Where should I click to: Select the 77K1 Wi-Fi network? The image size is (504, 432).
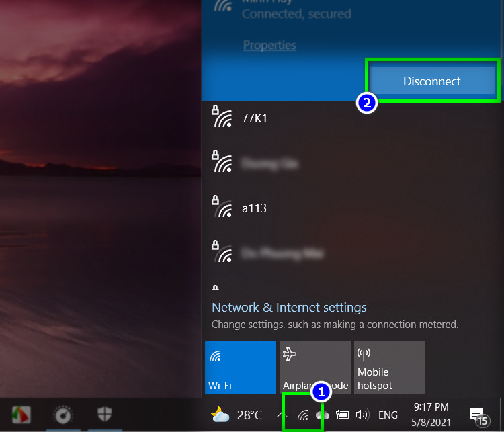254,118
